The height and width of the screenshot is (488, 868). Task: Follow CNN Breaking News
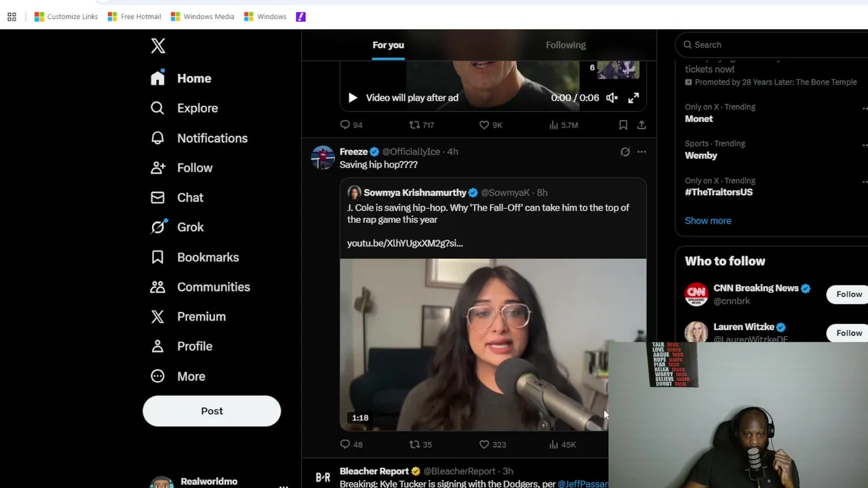[848, 294]
